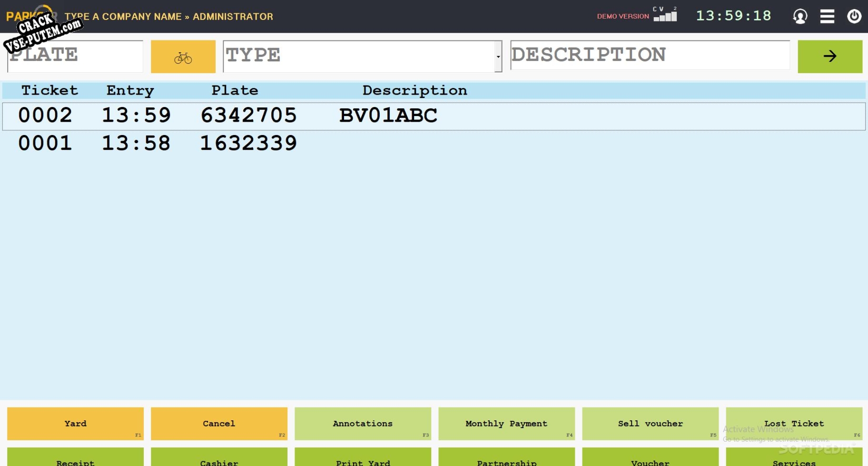Click the power logout icon
Viewport: 868px width, 466px height.
click(854, 16)
